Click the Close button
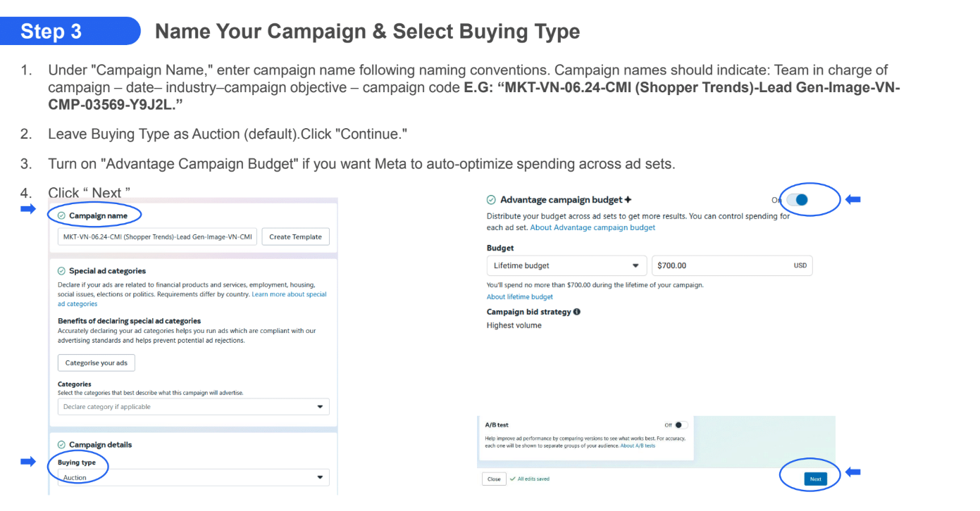Image resolution: width=980 pixels, height=511 pixels. tap(494, 479)
